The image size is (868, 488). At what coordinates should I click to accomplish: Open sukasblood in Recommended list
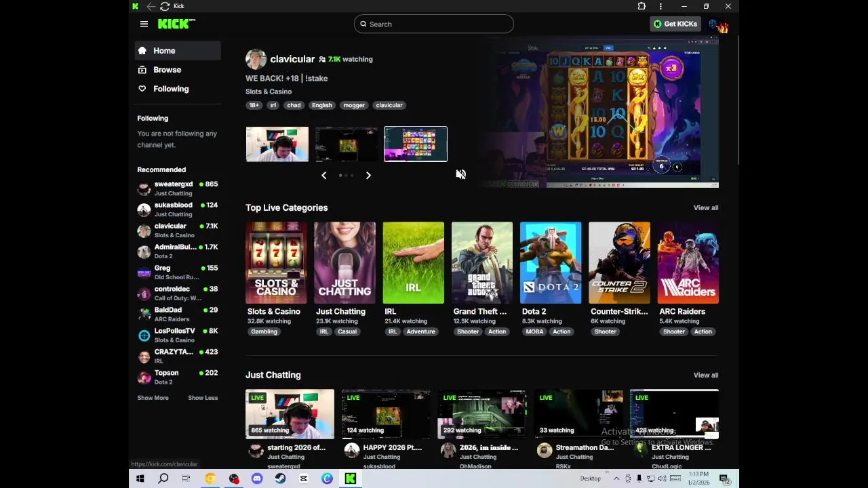(x=178, y=209)
